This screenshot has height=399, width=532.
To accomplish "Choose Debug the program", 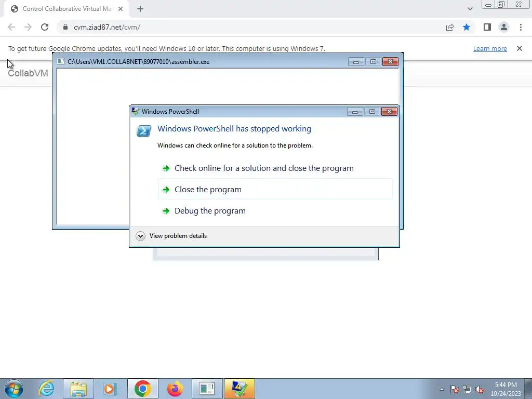I will click(275, 211).
